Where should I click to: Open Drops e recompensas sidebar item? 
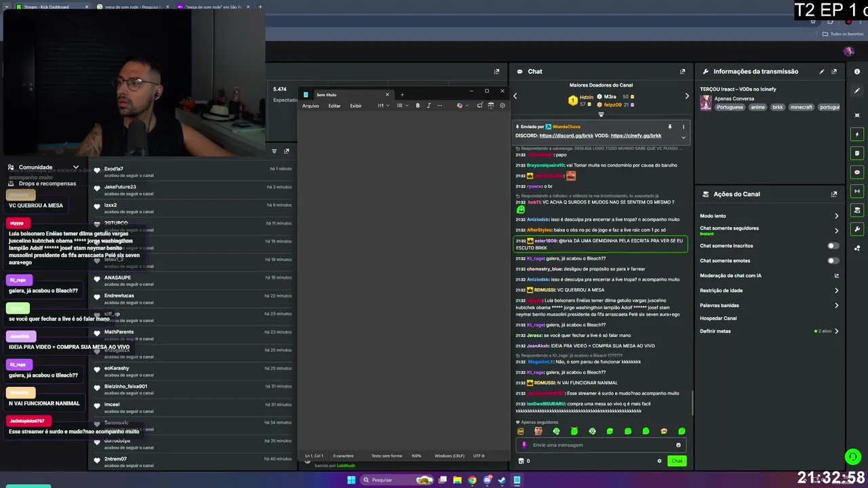42,184
